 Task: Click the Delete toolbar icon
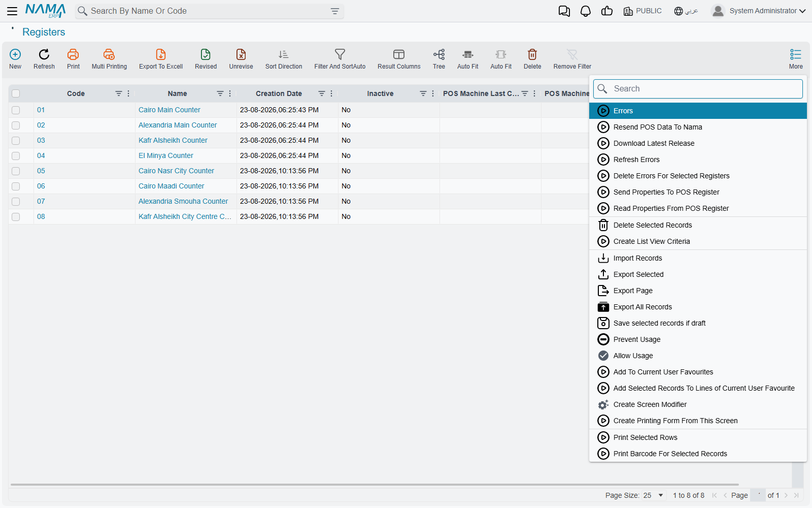(x=532, y=59)
